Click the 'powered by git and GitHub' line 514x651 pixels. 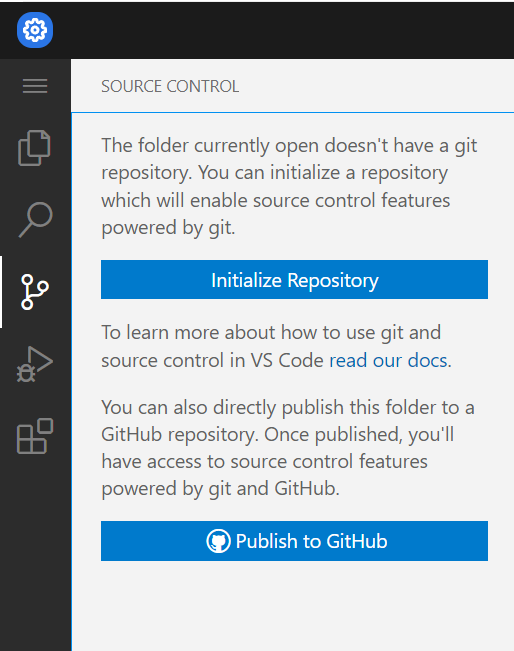(220, 488)
